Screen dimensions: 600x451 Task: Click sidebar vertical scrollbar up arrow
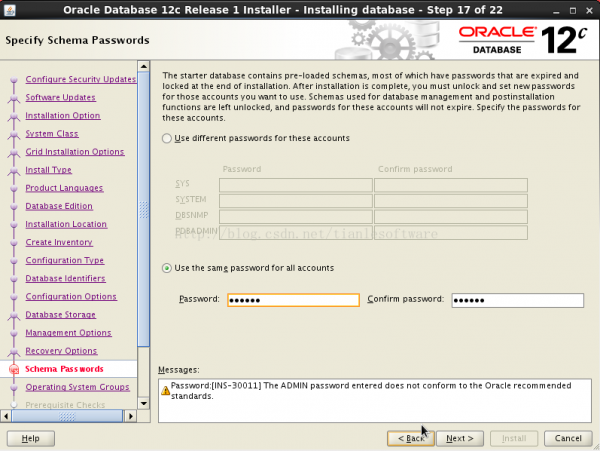point(143,67)
